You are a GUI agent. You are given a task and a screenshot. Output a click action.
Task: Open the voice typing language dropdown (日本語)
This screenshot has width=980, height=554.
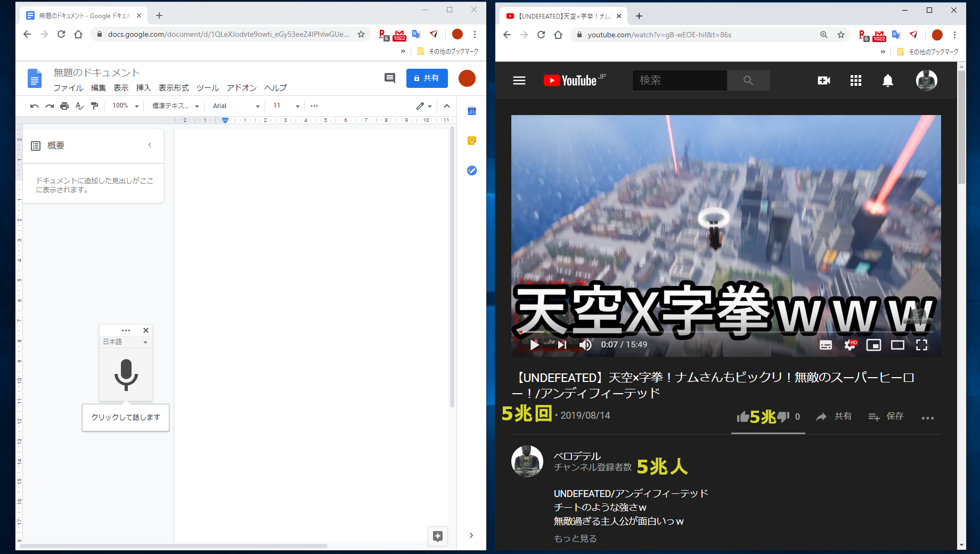(x=126, y=342)
